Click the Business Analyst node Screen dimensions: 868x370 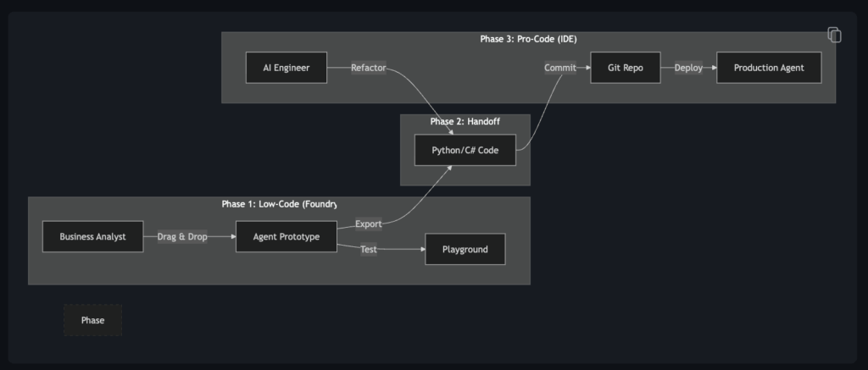point(92,237)
